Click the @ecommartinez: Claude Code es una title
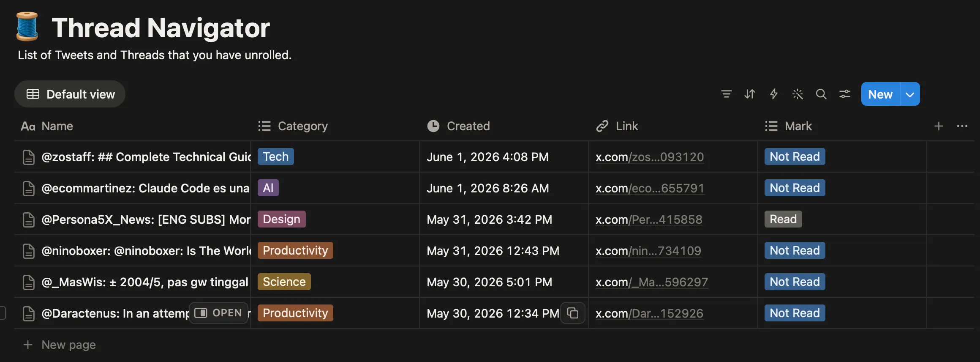The image size is (980, 362). coord(145,188)
